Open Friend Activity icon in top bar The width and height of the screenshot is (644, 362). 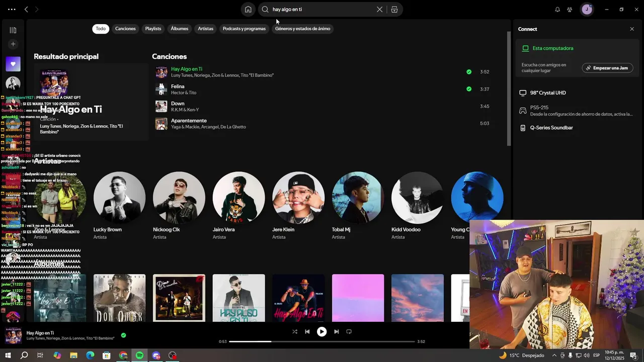pos(570,9)
